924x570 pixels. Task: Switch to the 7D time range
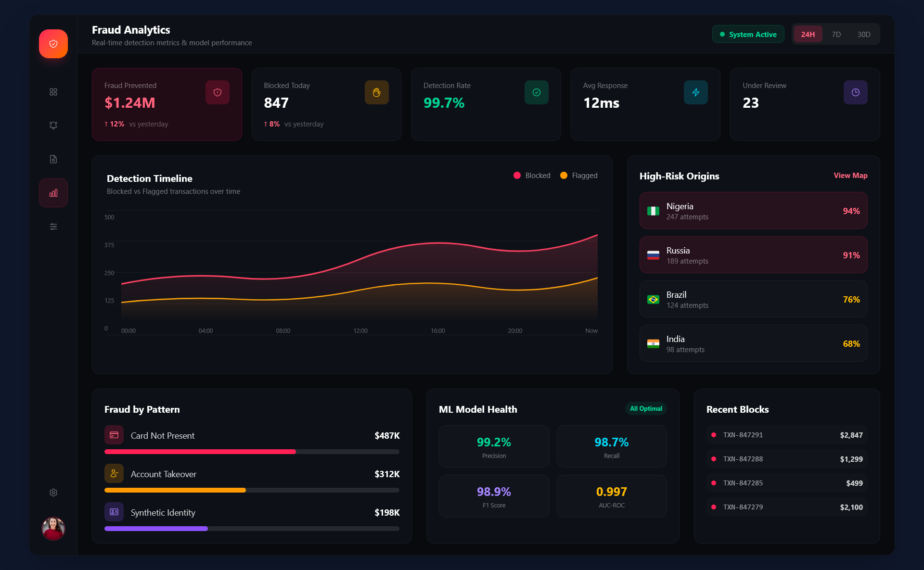pyautogui.click(x=836, y=34)
